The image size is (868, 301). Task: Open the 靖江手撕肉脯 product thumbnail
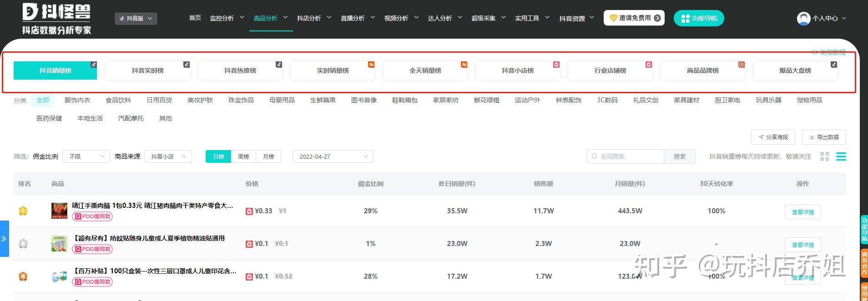point(59,211)
